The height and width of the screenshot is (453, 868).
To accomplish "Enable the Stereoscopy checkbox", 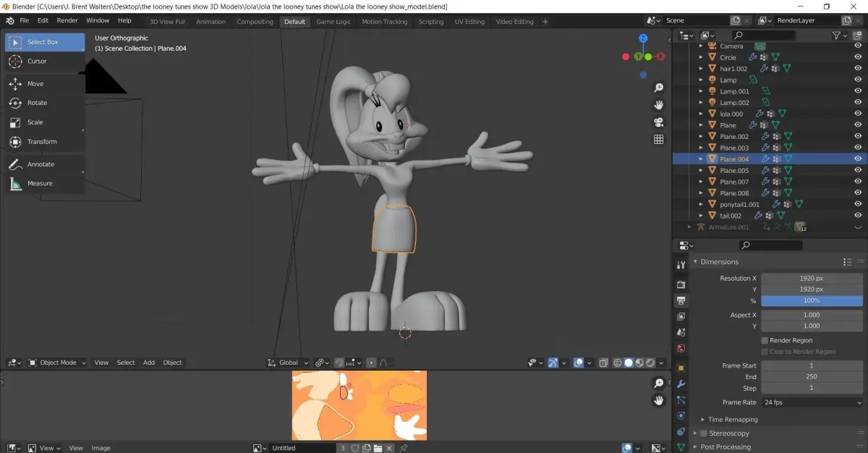I will click(704, 433).
